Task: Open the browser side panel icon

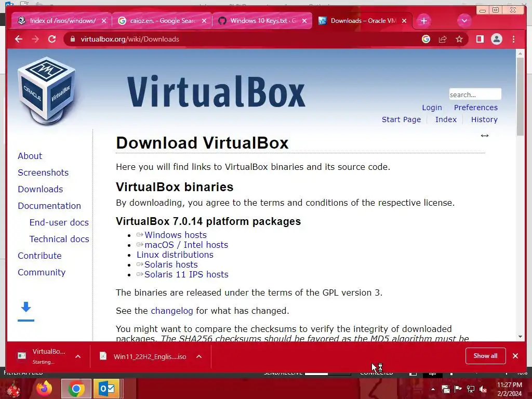Action: tap(480, 39)
